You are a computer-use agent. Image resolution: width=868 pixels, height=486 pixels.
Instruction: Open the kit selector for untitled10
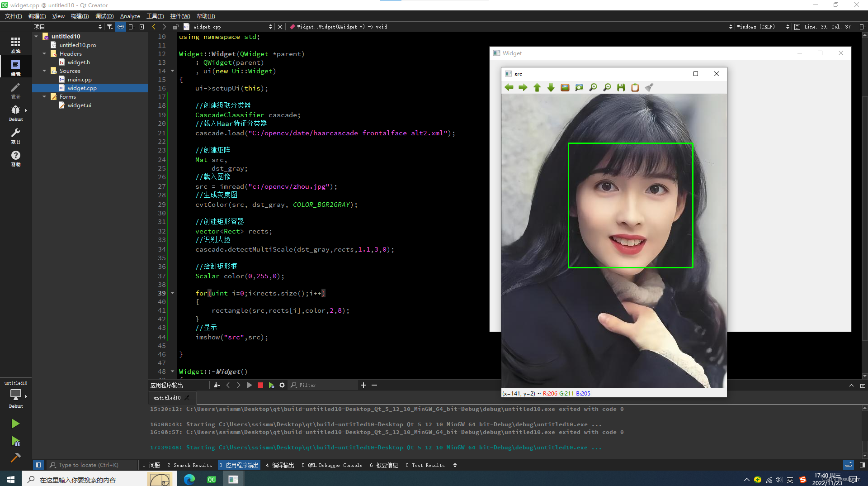click(x=16, y=394)
